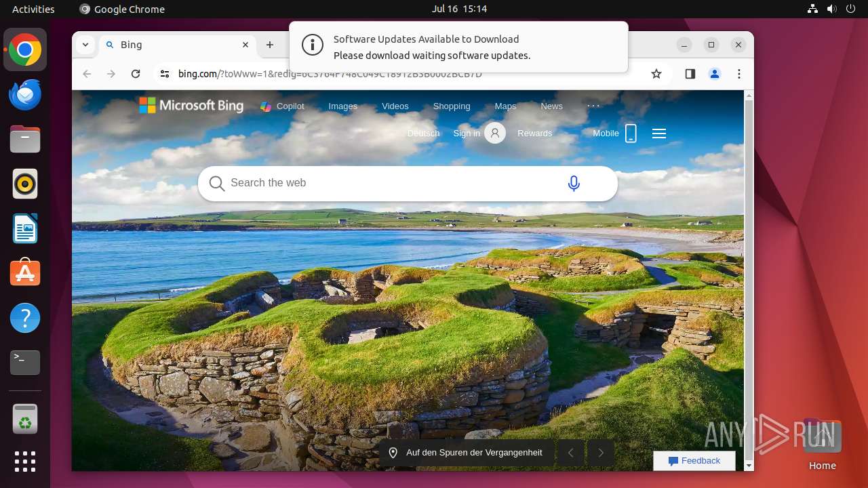Show Applications grid button

(x=25, y=462)
